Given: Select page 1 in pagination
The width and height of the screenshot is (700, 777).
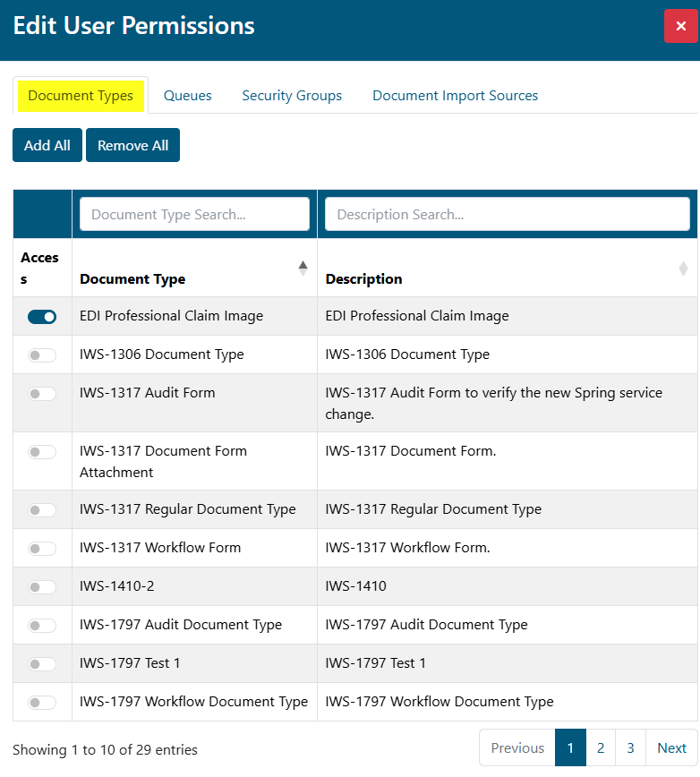Looking at the screenshot, I should point(570,747).
